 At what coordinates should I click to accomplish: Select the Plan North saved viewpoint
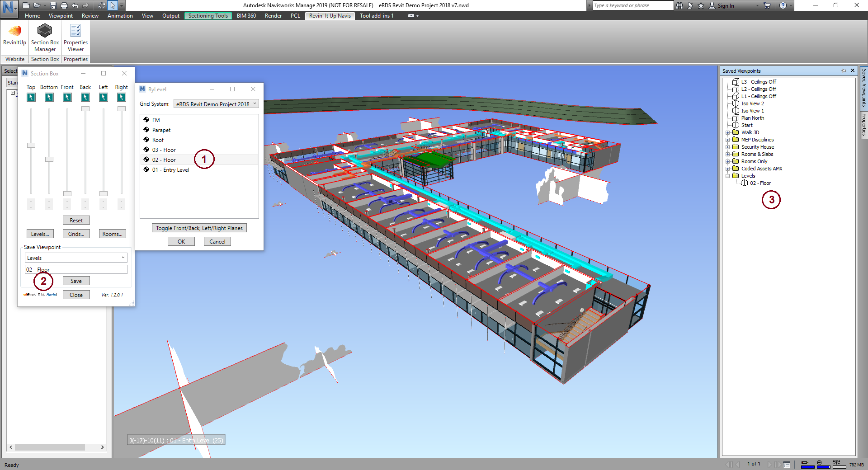[x=752, y=118]
